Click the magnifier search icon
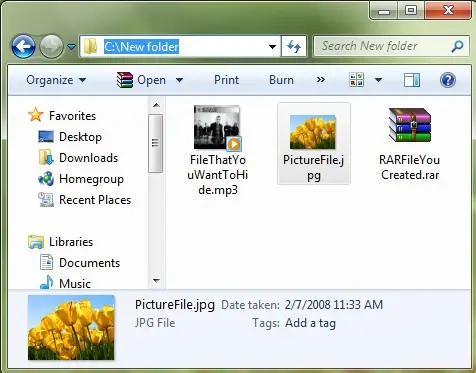 click(x=457, y=46)
